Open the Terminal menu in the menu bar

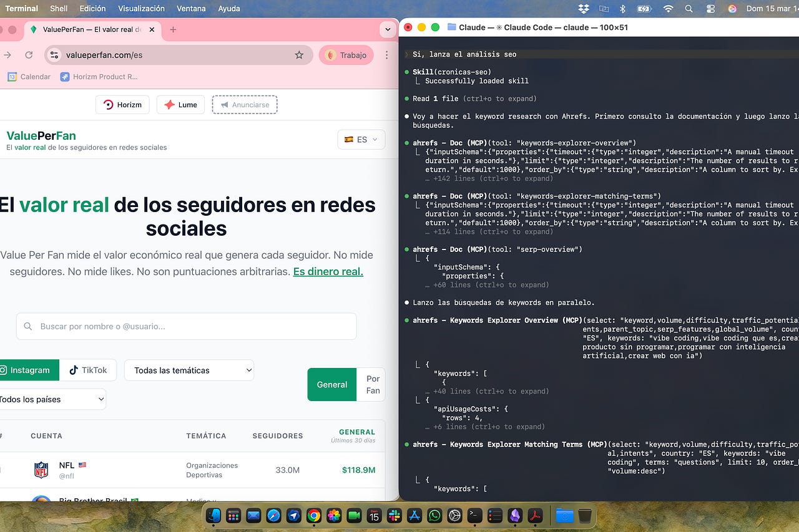point(22,9)
